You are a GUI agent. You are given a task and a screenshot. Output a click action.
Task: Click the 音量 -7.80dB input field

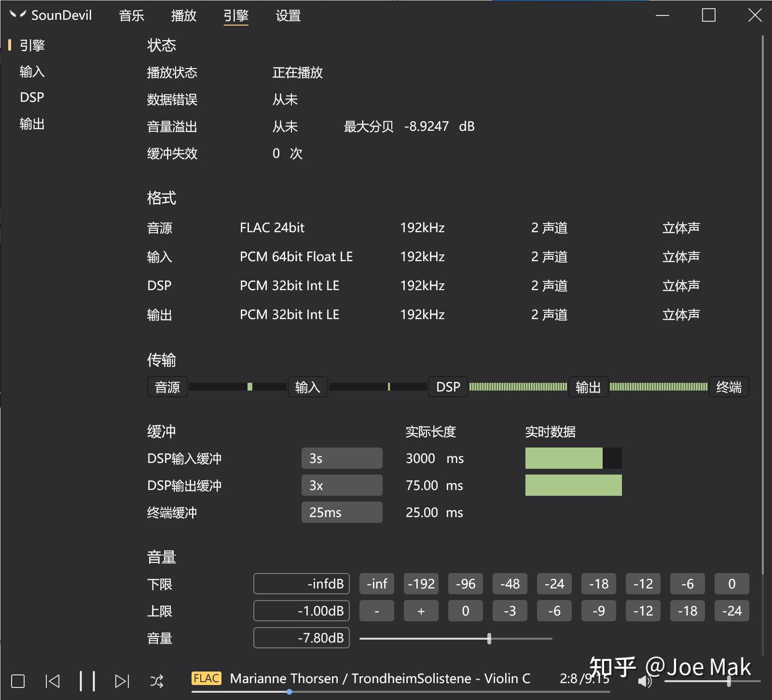pos(302,638)
